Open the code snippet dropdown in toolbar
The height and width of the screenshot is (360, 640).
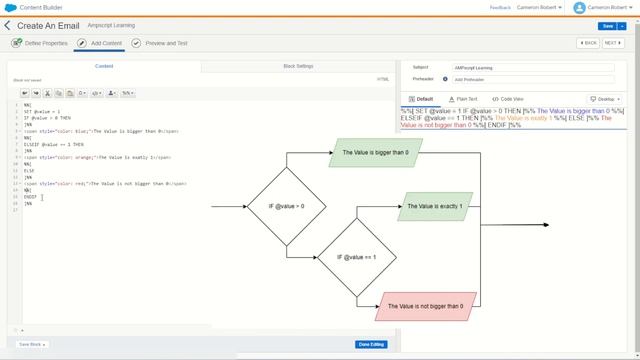click(x=97, y=93)
